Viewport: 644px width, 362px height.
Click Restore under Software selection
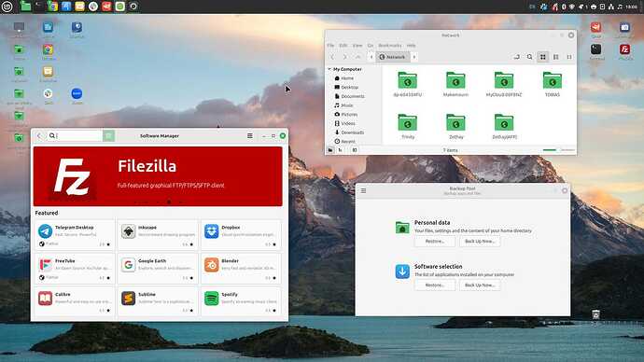click(x=435, y=285)
